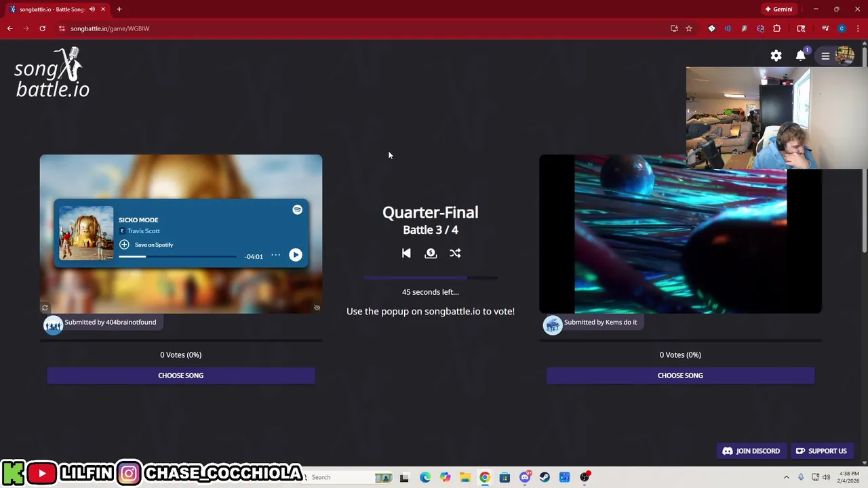Bookmark this page with the star

[x=689, y=28]
